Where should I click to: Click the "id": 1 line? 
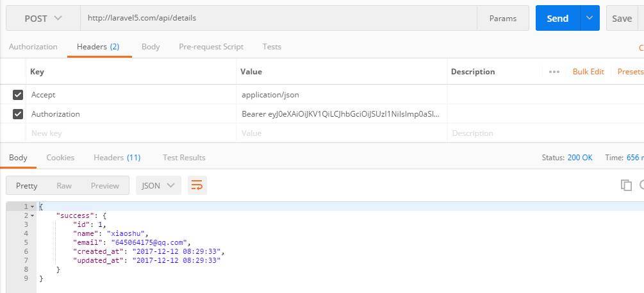point(90,224)
